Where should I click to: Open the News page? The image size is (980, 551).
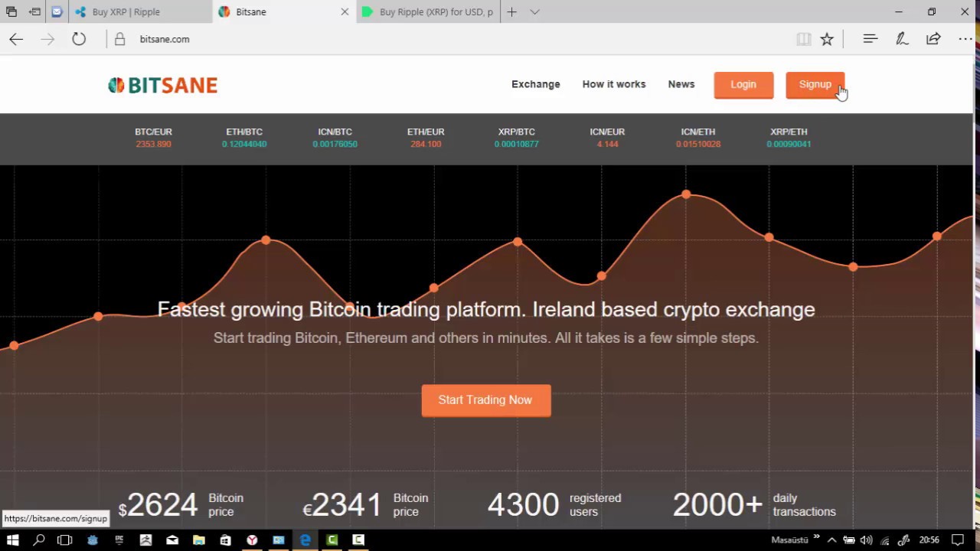click(x=681, y=84)
